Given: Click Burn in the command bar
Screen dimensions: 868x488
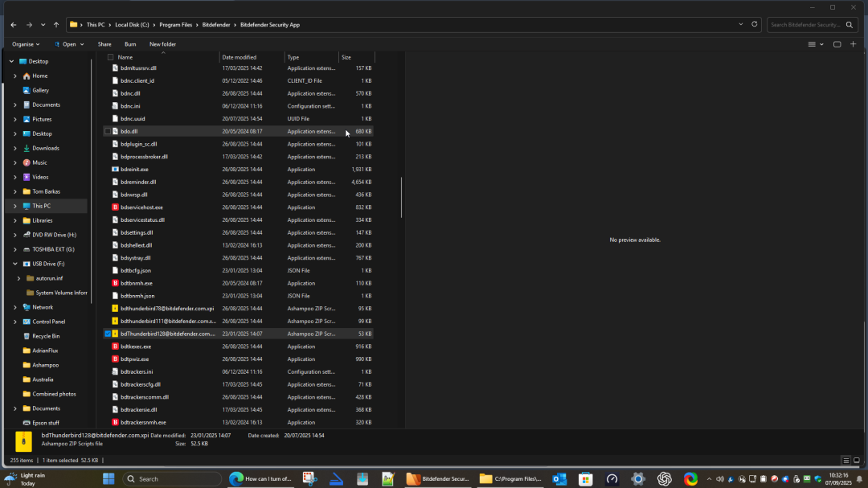Looking at the screenshot, I should [130, 44].
